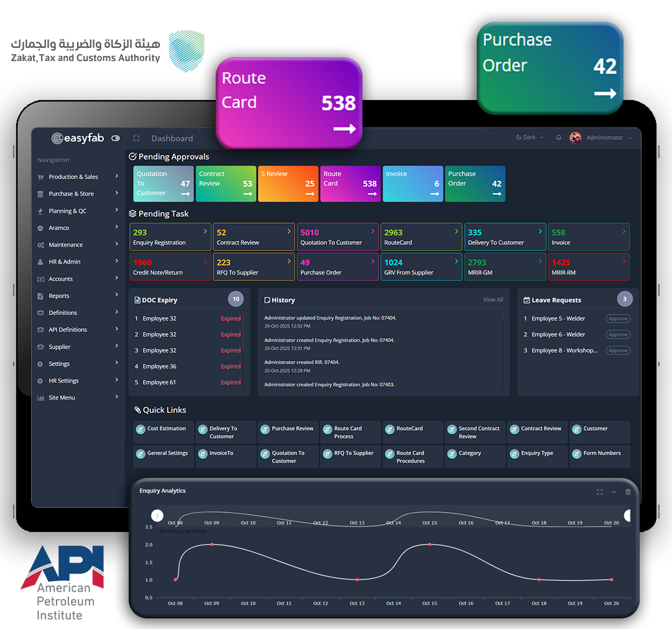
Task: Expand the Reports menu chevron
Action: [x=117, y=295]
